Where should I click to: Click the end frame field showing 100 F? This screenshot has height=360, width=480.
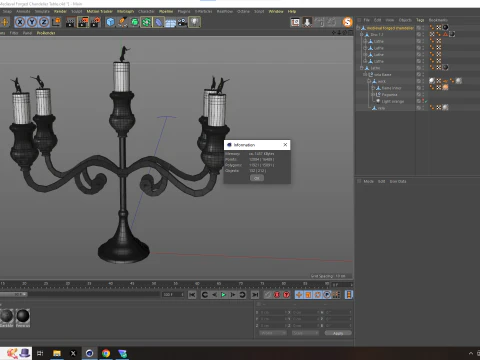(x=173, y=295)
